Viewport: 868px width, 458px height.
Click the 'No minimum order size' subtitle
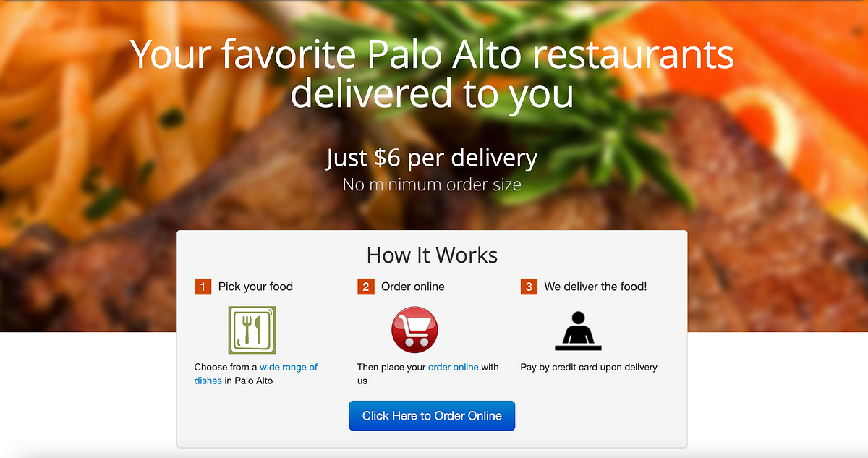(x=432, y=185)
